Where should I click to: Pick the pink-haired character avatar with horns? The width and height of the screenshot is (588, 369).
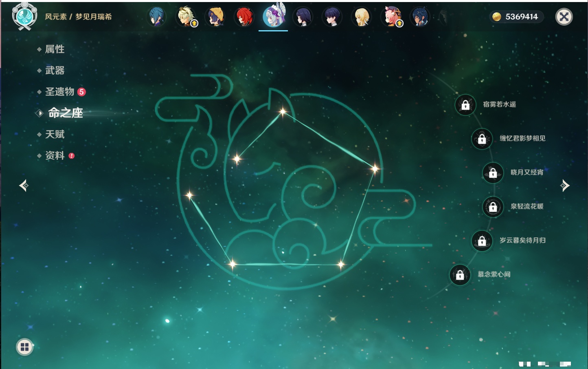click(391, 17)
